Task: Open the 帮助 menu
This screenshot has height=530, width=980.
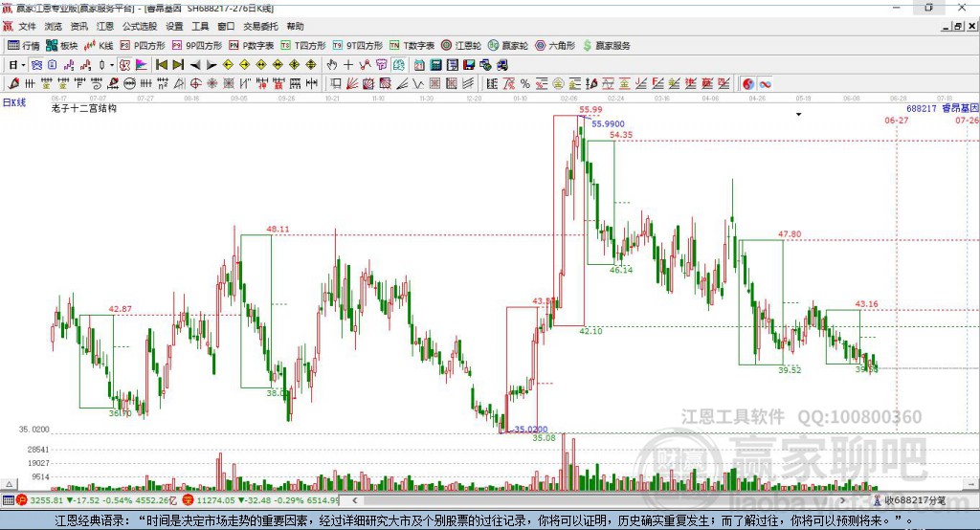Action: [x=295, y=26]
